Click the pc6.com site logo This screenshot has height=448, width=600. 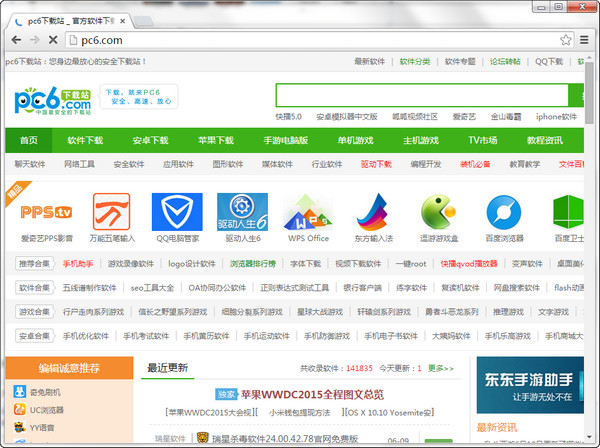pyautogui.click(x=52, y=101)
